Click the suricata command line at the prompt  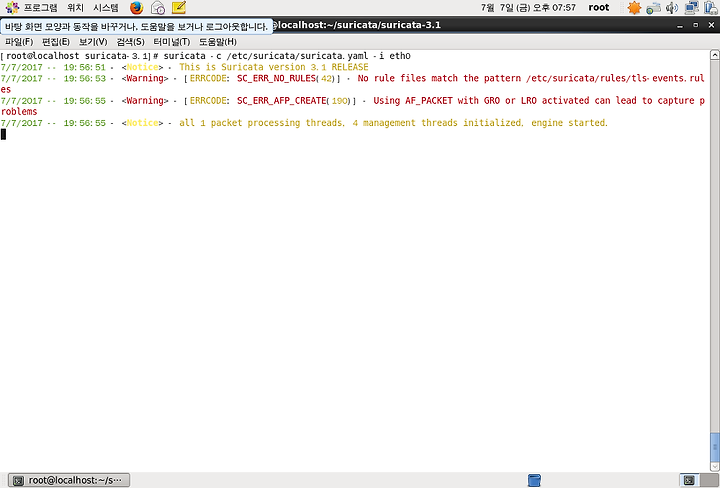point(287,56)
